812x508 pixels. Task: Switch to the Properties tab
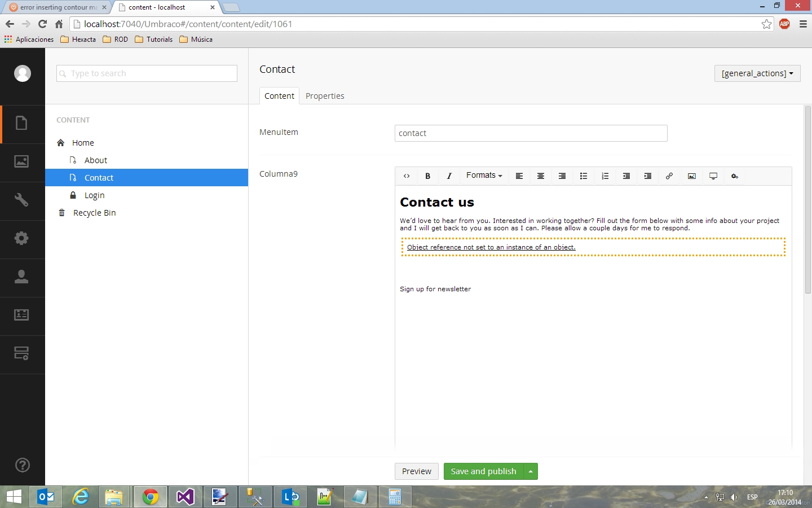[325, 96]
